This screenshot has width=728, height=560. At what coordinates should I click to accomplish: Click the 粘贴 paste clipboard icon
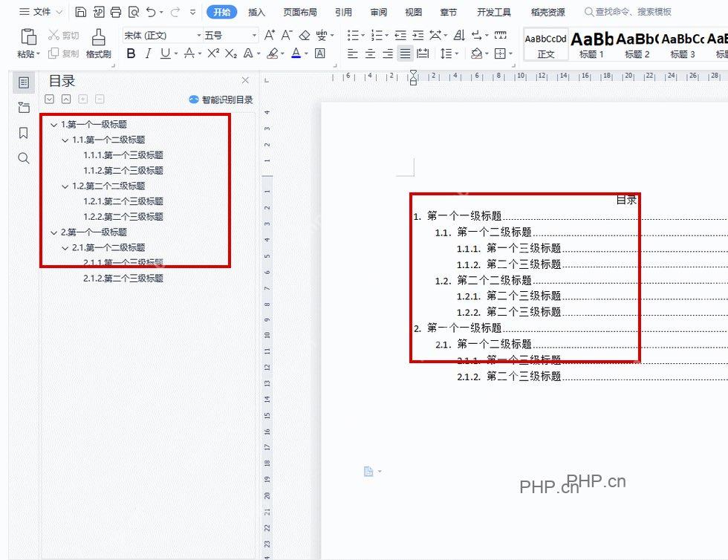click(x=28, y=37)
